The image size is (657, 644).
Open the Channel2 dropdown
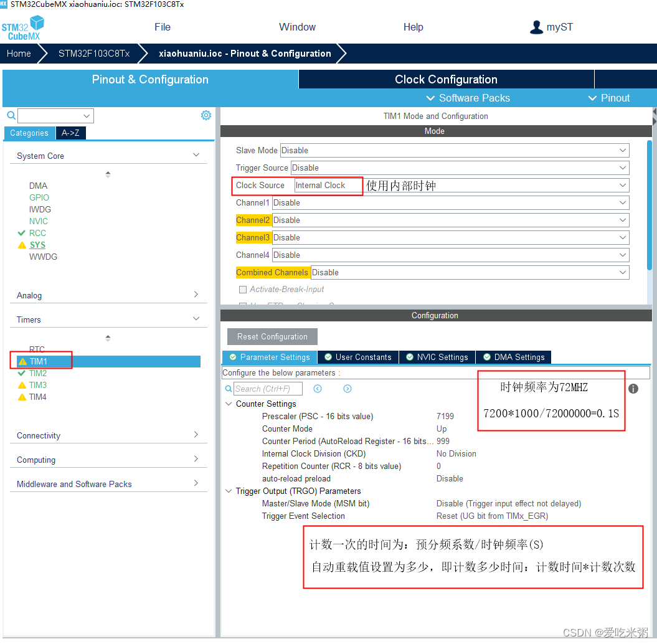[x=451, y=220]
